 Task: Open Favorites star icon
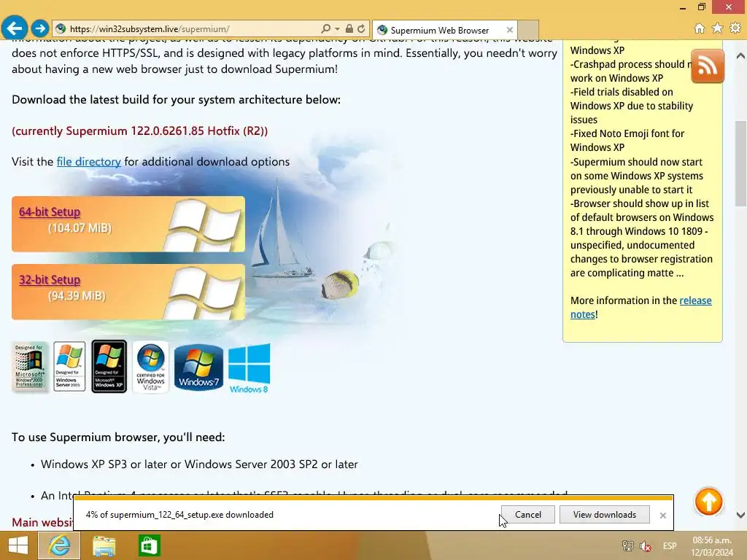(x=717, y=28)
